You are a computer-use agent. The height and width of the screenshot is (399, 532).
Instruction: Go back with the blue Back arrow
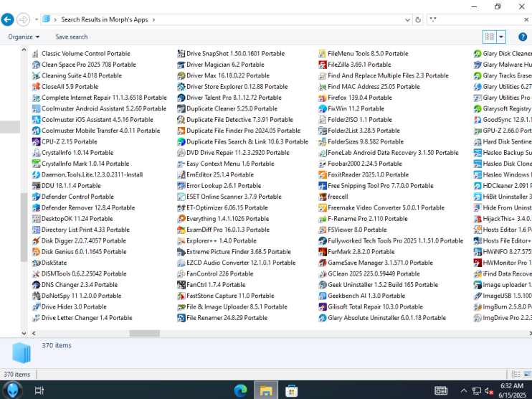(7, 19)
